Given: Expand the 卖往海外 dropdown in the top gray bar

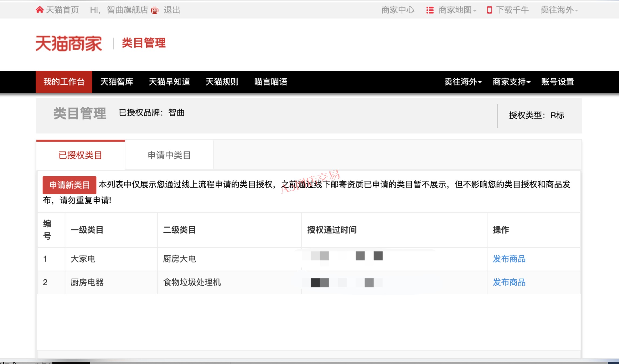Looking at the screenshot, I should [x=559, y=10].
